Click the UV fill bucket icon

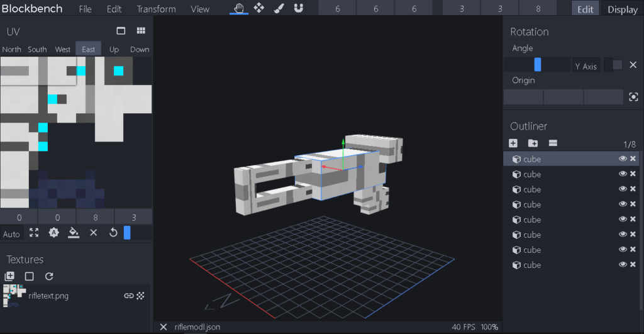coord(74,233)
